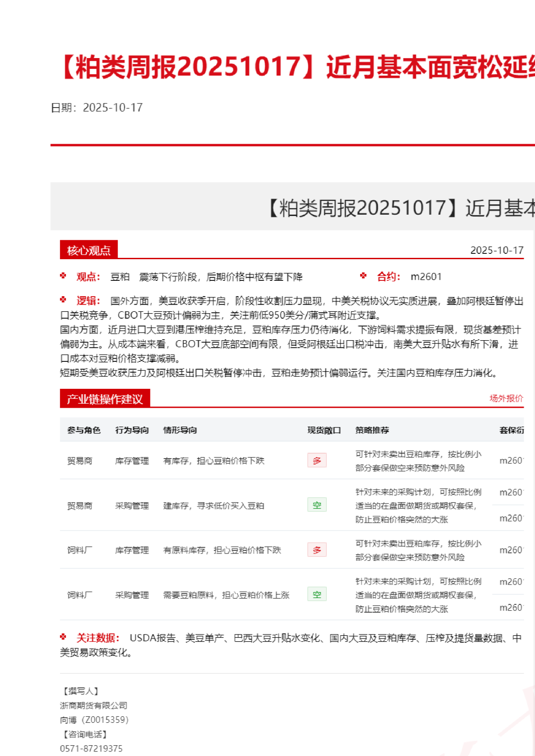Screen dimensions: 535x756
Task: Click the 空 badge in 饲料厂 采购管理 row
Action: [317, 594]
